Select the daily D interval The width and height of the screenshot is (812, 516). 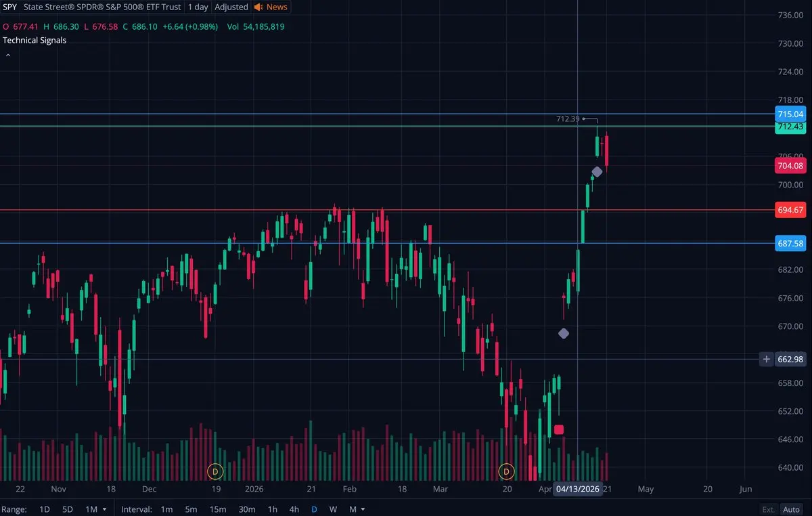pos(314,509)
